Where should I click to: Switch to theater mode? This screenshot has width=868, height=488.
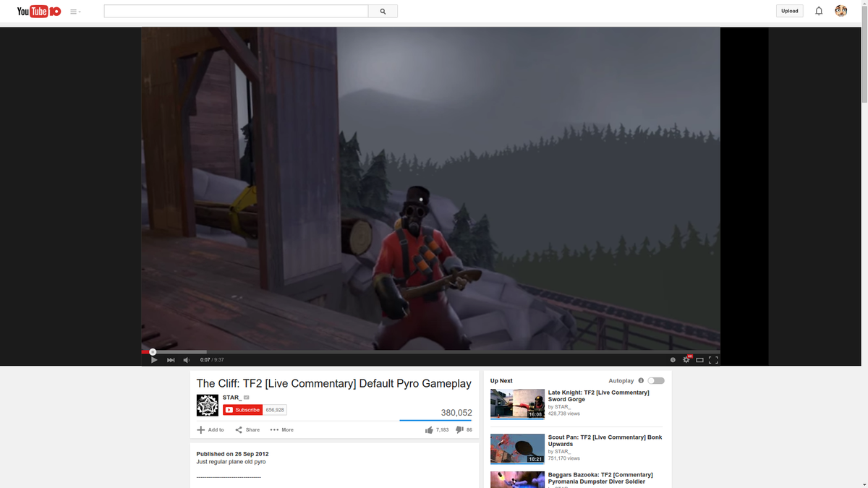[699, 360]
